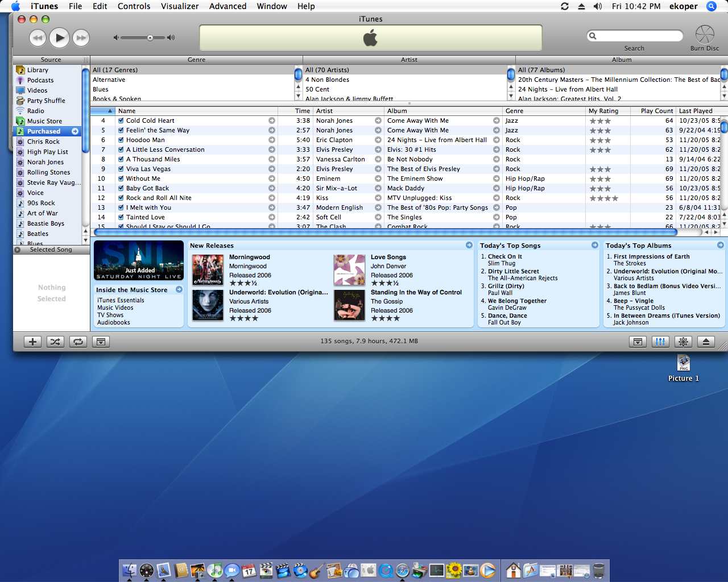Click arrow next to album Mack Daddy
This screenshot has height=582, width=728.
[x=497, y=188]
